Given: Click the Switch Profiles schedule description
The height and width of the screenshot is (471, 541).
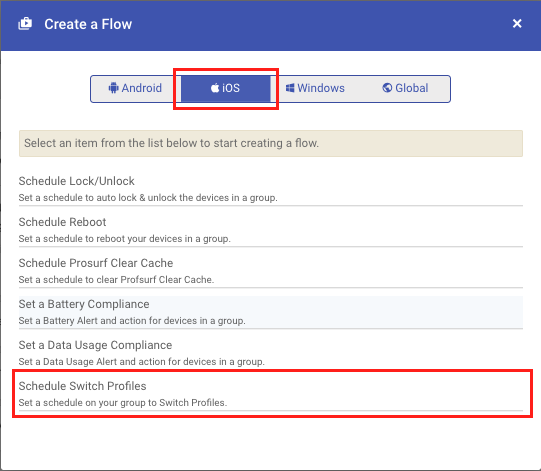Looking at the screenshot, I should tap(123, 403).
